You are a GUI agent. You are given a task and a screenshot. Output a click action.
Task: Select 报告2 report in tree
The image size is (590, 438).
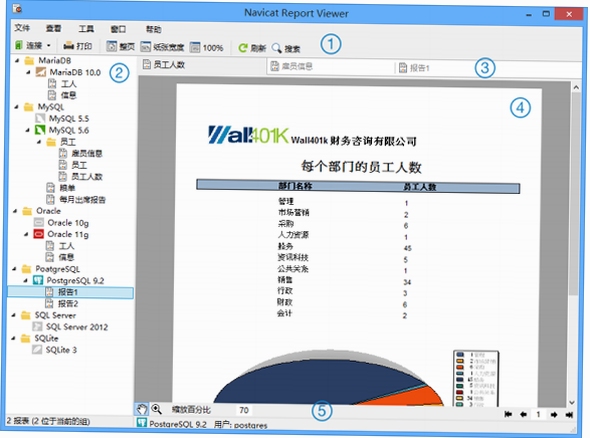tap(68, 303)
